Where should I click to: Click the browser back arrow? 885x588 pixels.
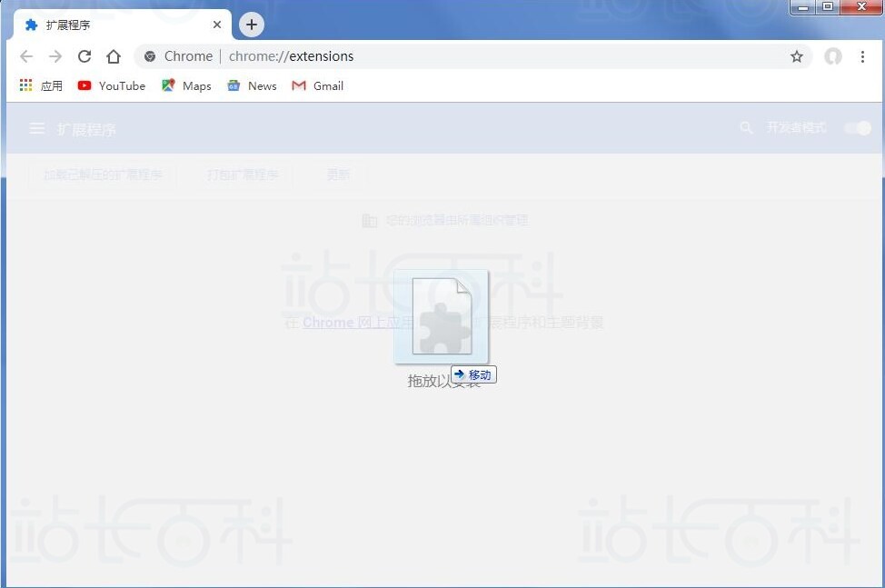point(26,56)
